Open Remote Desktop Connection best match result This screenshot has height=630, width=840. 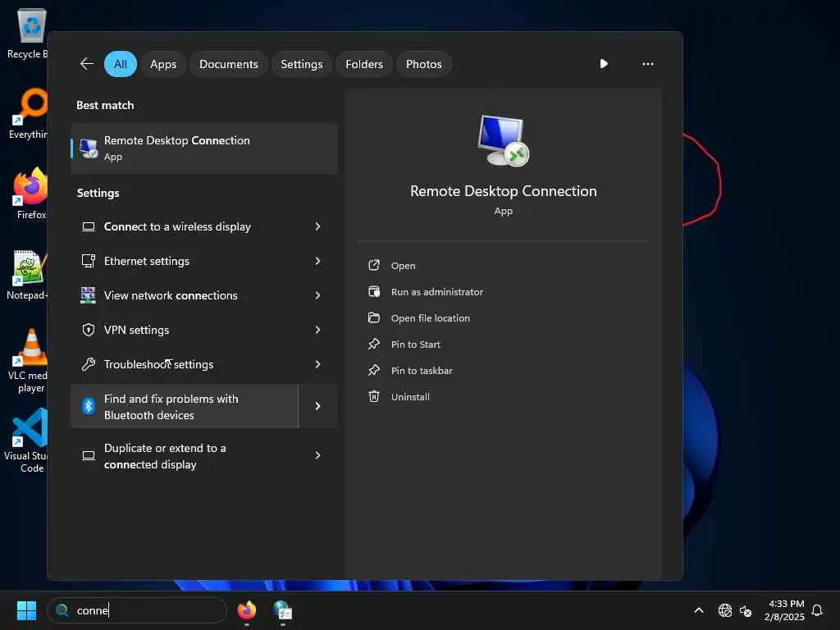[x=204, y=148]
